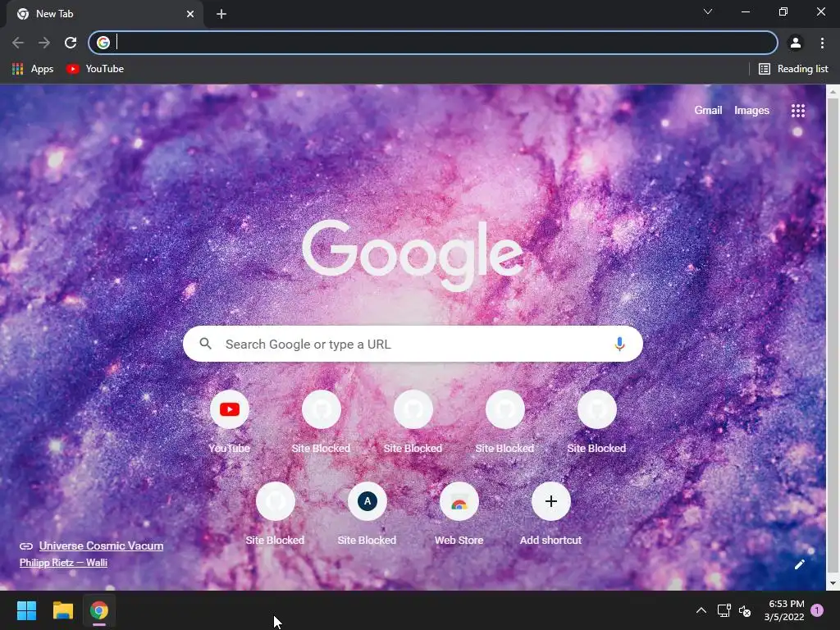Screen dimensions: 840x630
Task: Click the pencil icon to customize this page
Action: (x=799, y=564)
